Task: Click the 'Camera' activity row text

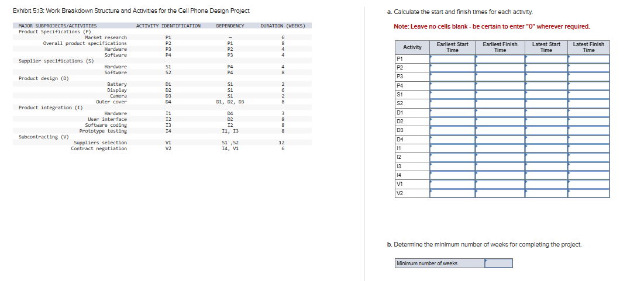Action: (118, 96)
